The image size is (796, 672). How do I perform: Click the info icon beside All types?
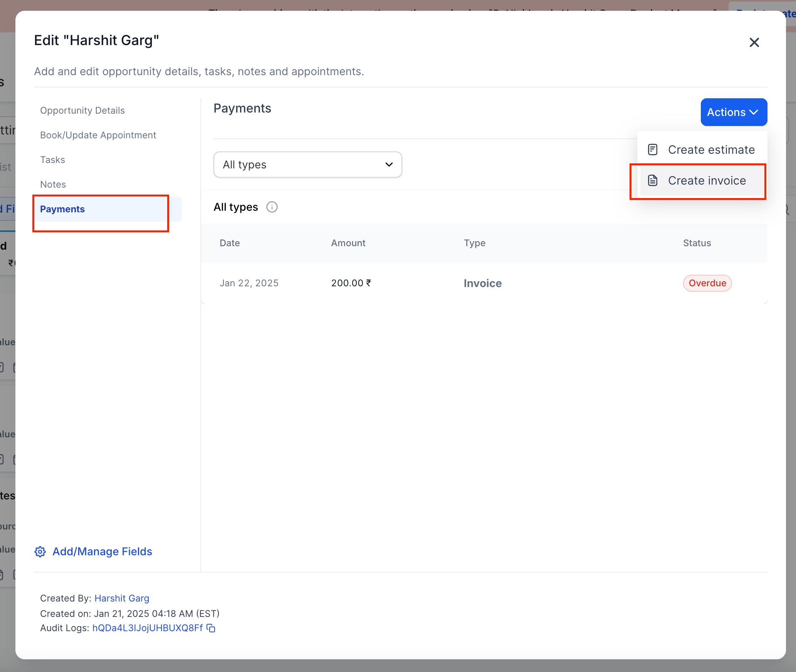pyautogui.click(x=272, y=207)
